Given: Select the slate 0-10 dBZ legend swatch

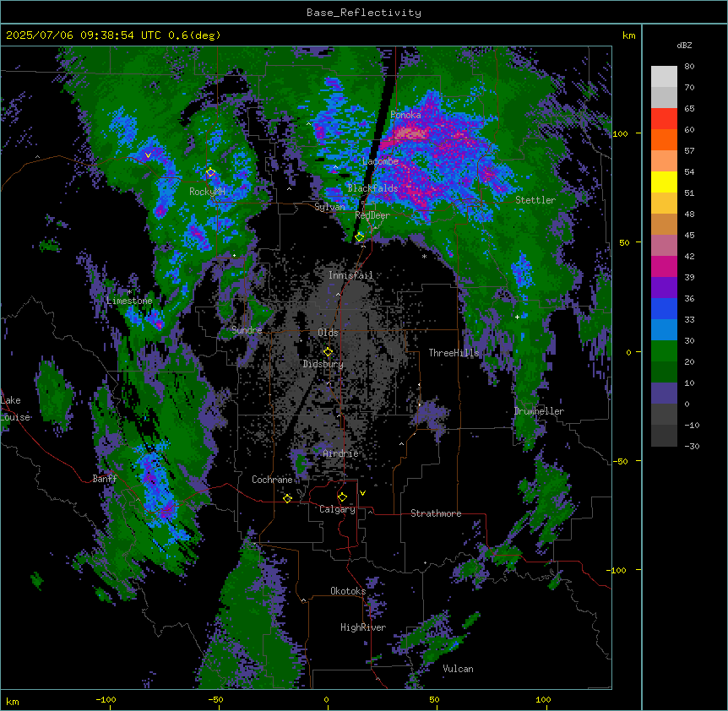Looking at the screenshot, I should pos(664,393).
